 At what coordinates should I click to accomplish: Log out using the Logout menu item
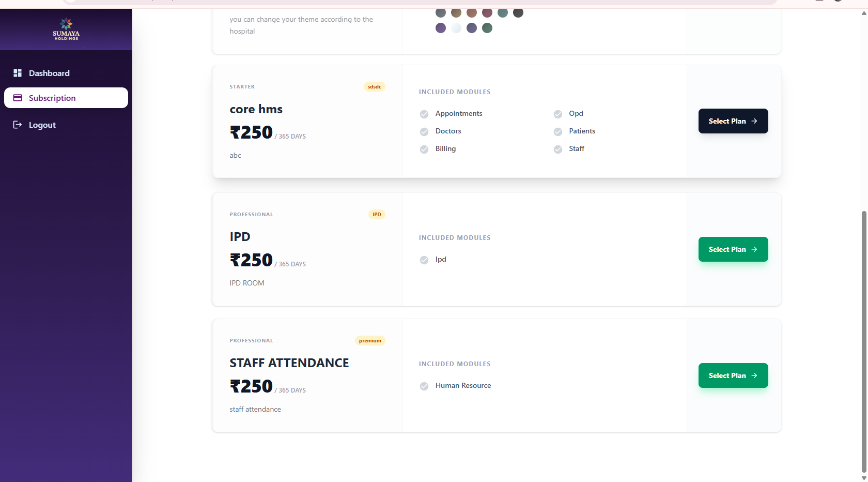tap(42, 125)
